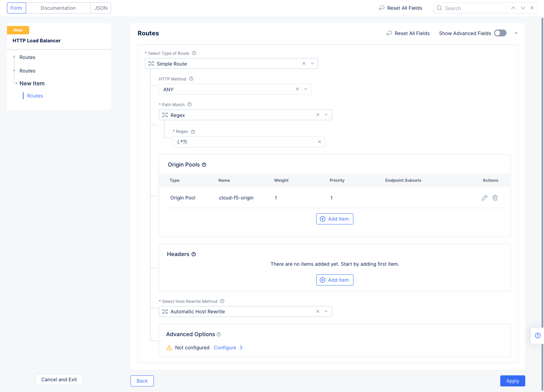Click the Headers help icon
This screenshot has height=392, width=544.
click(x=194, y=254)
